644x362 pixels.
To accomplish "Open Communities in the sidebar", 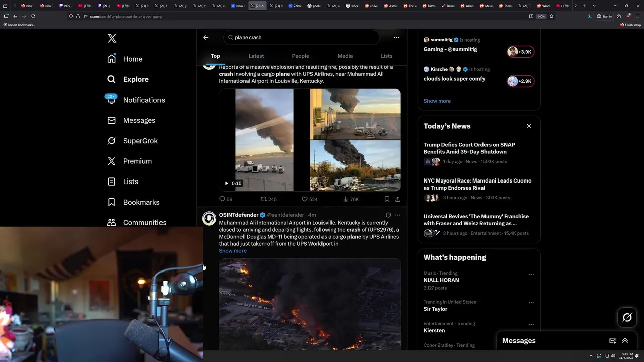I will pyautogui.click(x=137, y=222).
